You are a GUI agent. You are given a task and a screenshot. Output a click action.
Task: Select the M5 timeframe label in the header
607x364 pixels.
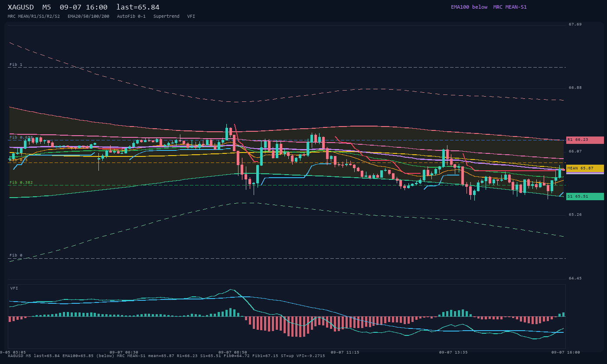click(47, 7)
